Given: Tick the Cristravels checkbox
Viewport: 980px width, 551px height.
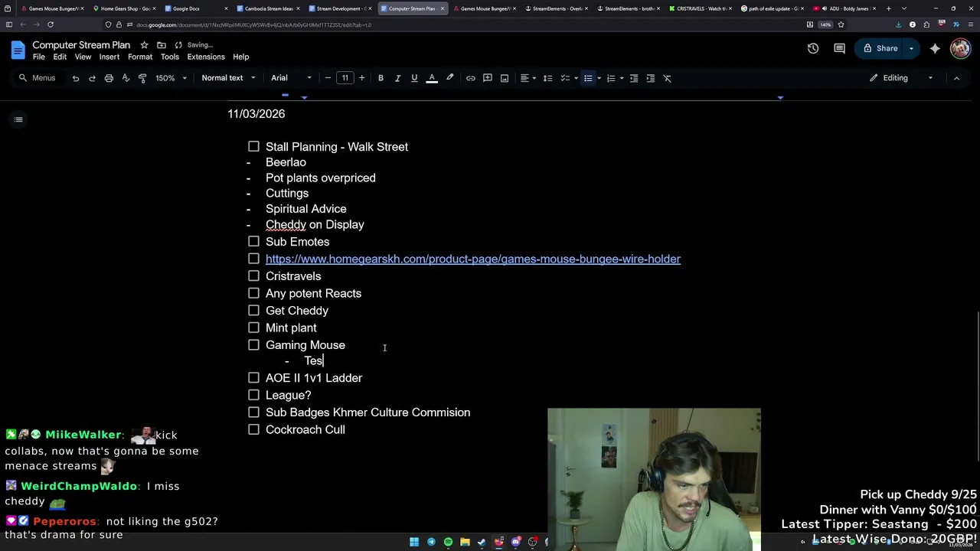Looking at the screenshot, I should pos(253,275).
